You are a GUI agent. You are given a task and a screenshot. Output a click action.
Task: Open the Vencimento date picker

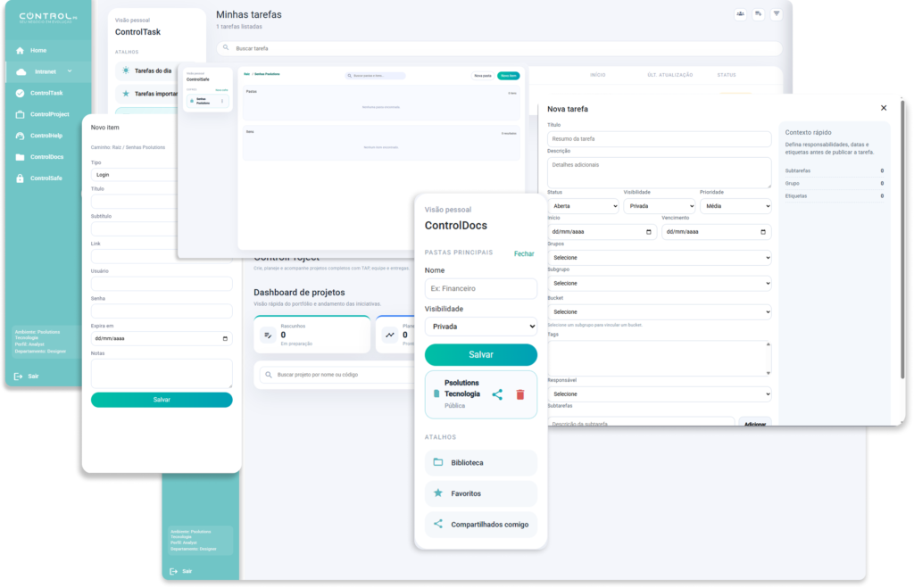763,232
